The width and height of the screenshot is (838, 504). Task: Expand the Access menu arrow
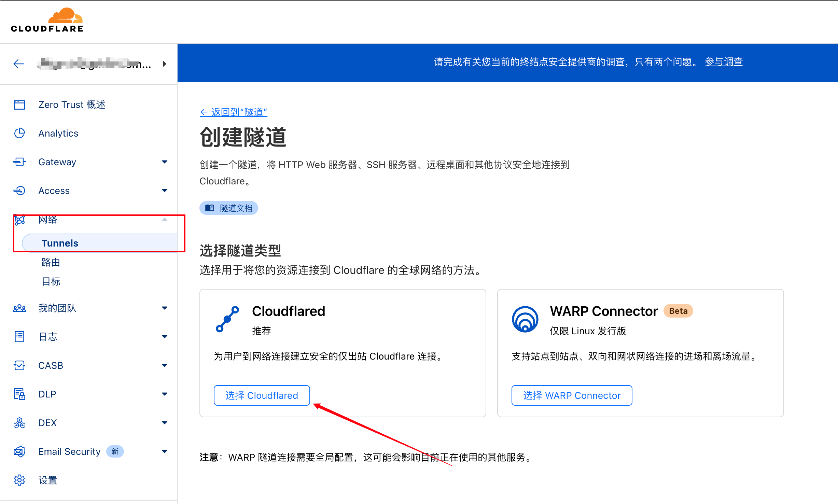click(165, 191)
